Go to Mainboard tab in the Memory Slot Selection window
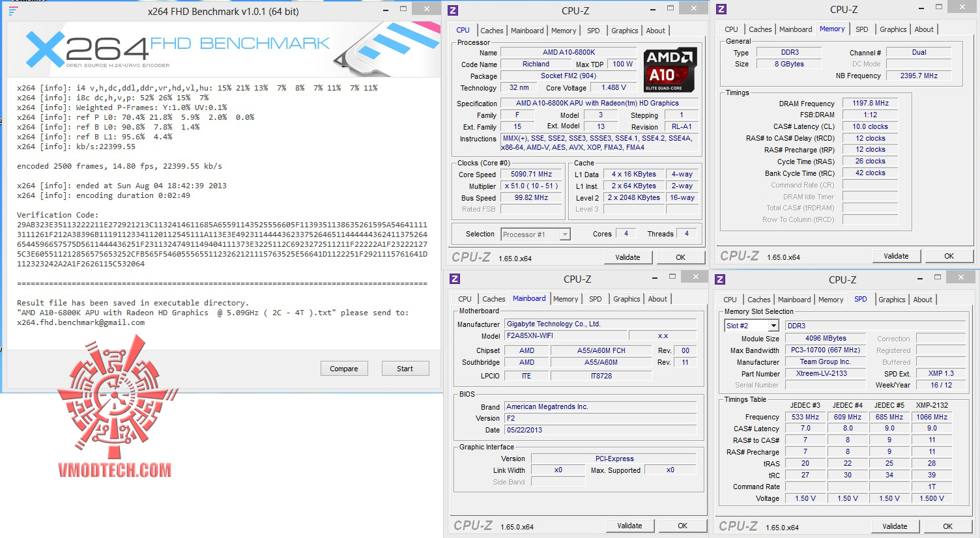 pyautogui.click(x=794, y=300)
